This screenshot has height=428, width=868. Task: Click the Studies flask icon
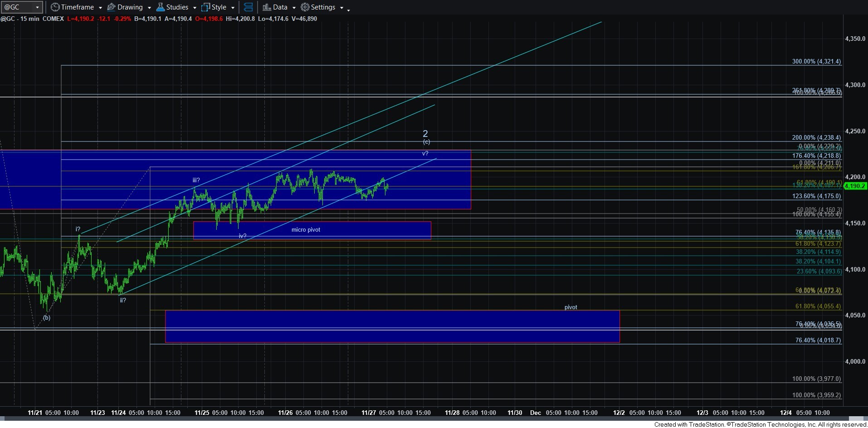(x=160, y=7)
